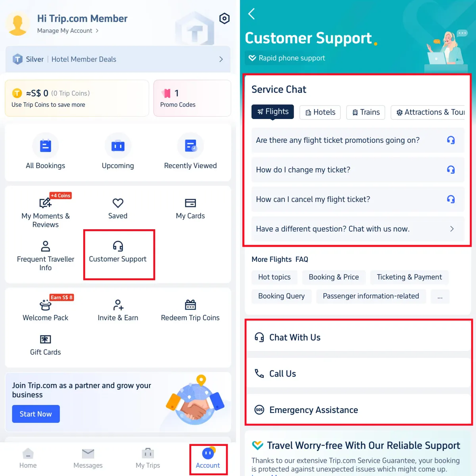Viewport: 476px width, 476px height.
Task: Expand Silver Hotel Member Deals chevron
Action: point(221,59)
